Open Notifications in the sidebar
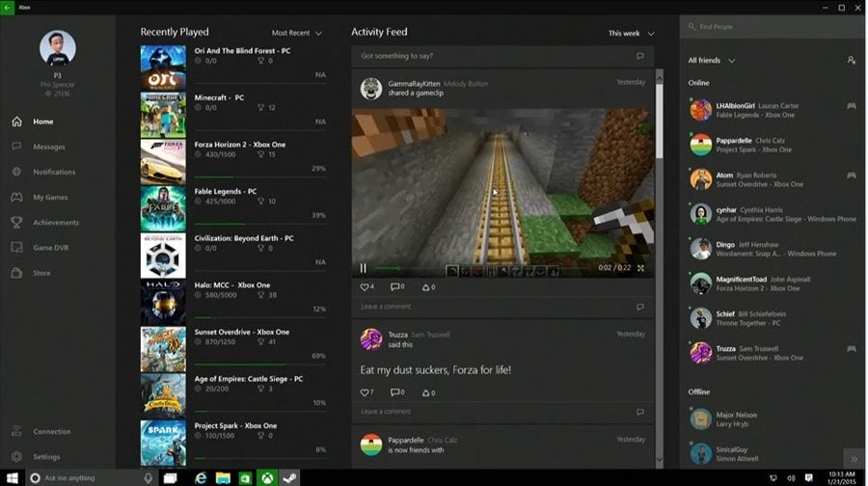The height and width of the screenshot is (486, 868). point(43,172)
